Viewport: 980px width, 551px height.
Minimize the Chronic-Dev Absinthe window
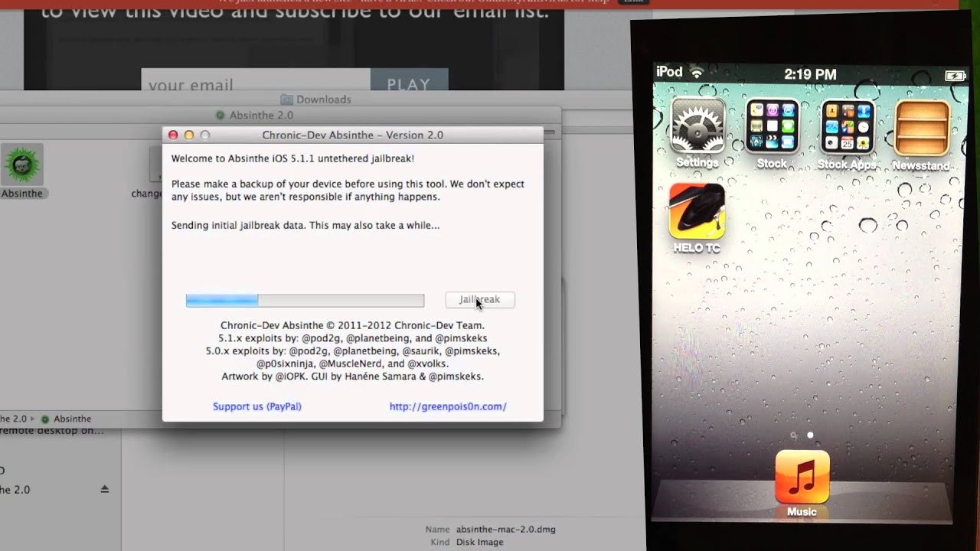[189, 135]
